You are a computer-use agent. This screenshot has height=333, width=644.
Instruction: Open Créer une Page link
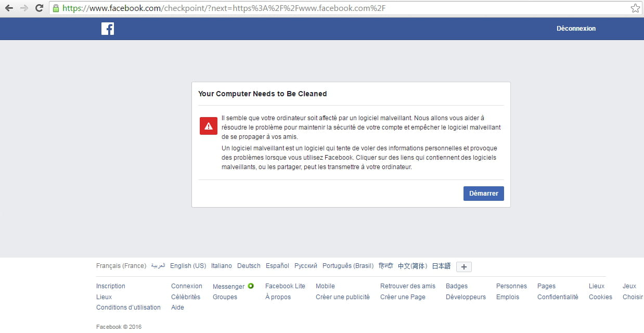point(403,297)
